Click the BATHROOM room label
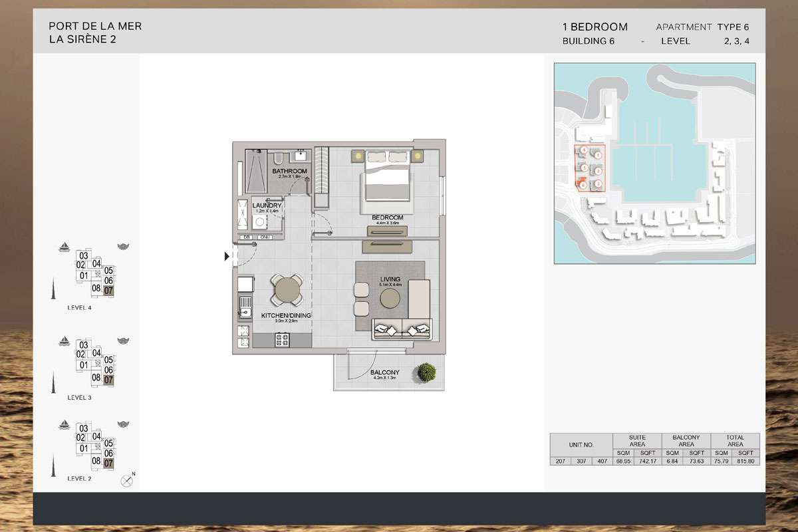This screenshot has height=532, width=798. click(290, 172)
